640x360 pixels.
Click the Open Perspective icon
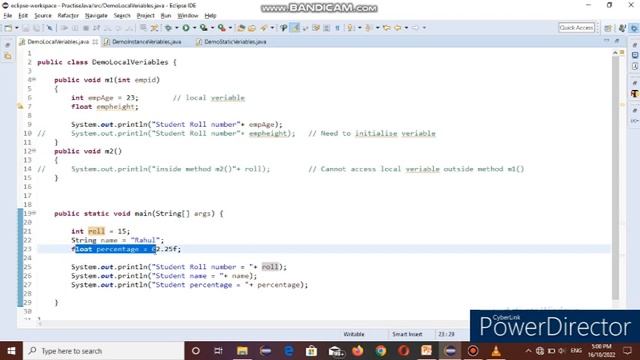click(608, 28)
